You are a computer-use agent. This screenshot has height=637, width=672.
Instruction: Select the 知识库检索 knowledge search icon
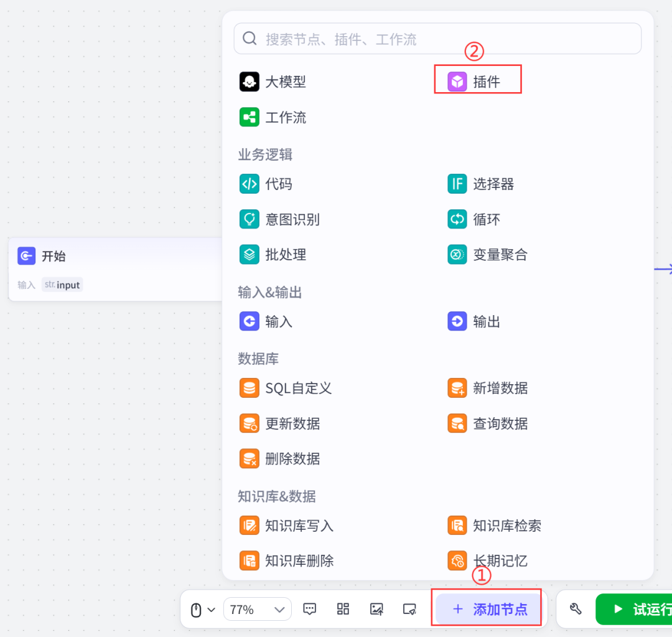457,526
